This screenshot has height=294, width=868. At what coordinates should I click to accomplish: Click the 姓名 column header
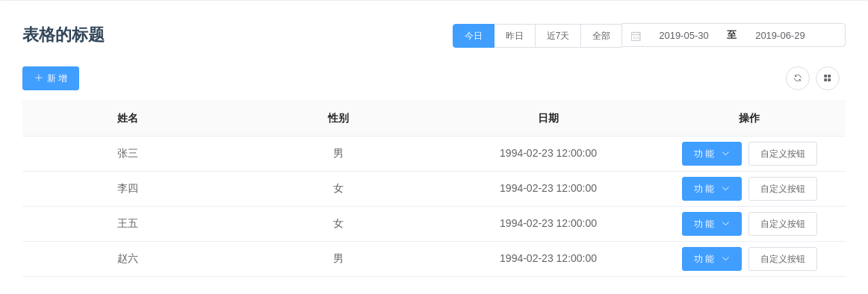click(127, 118)
